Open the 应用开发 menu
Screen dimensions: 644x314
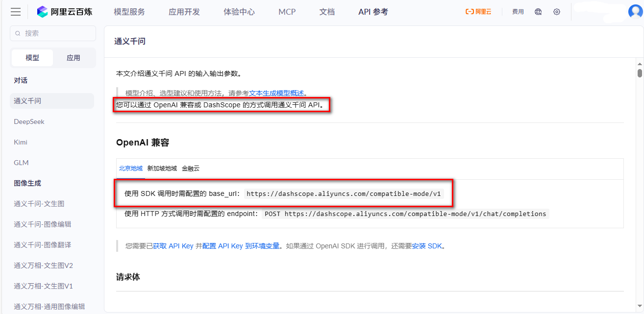click(184, 12)
